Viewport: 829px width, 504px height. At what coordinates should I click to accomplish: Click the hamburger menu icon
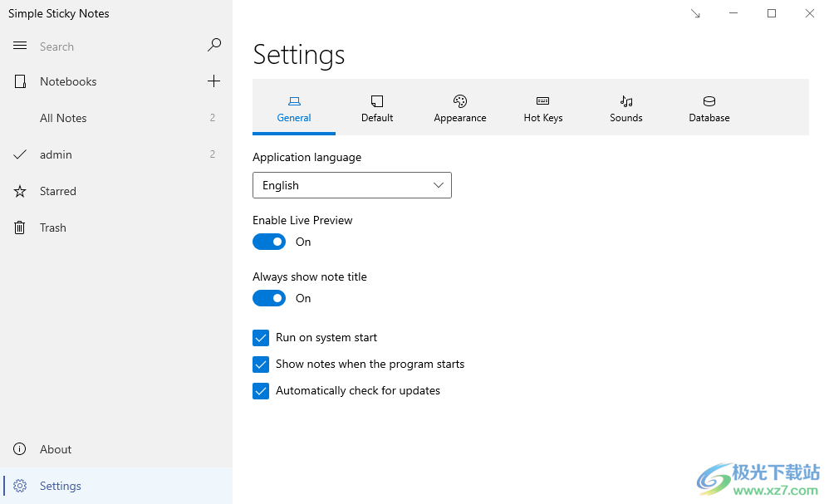point(20,46)
